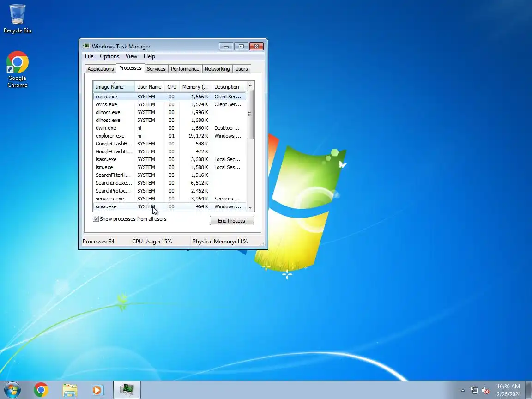This screenshot has height=399, width=532.
Task: Open the View menu
Action: [131, 56]
